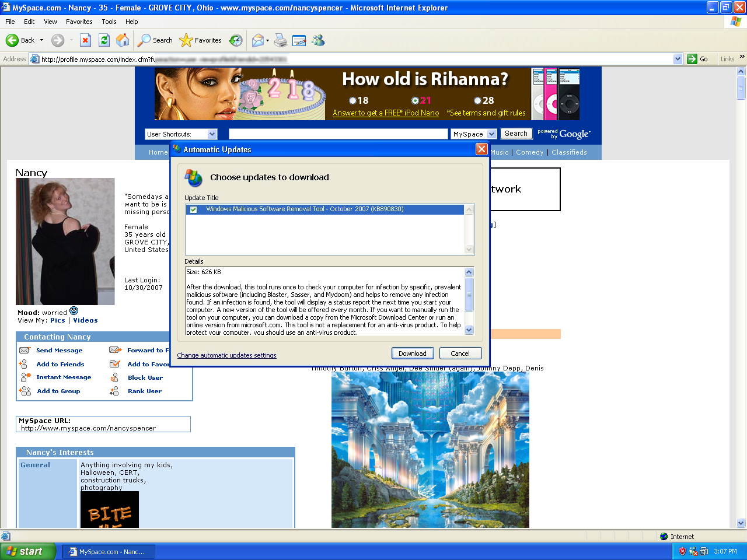
Task: Open Favorites star icon in toolbar
Action: [186, 40]
